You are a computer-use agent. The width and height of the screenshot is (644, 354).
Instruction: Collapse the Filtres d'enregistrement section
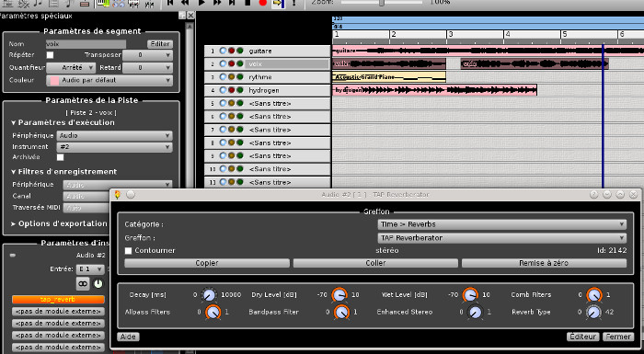(14, 172)
